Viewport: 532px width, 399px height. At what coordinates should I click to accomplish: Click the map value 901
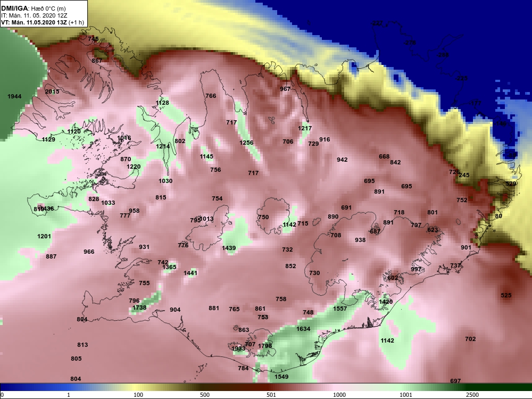point(466,247)
